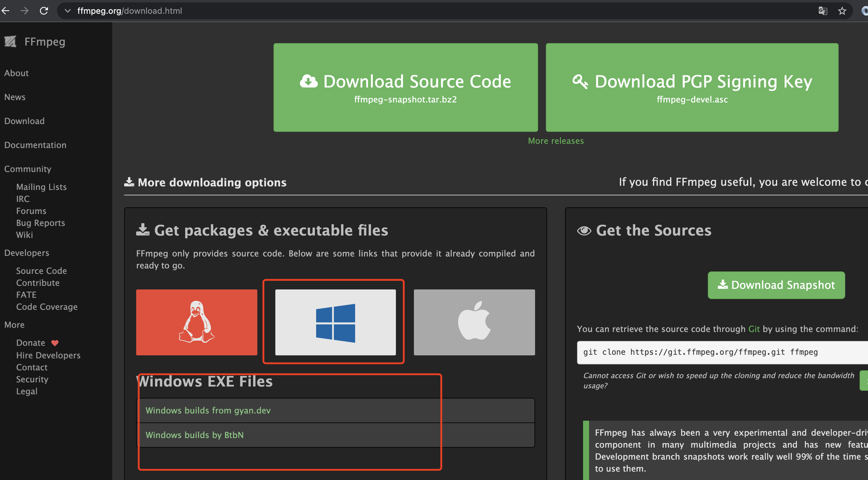The width and height of the screenshot is (868, 480).
Task: Open Hire Developers link
Action: click(x=48, y=355)
